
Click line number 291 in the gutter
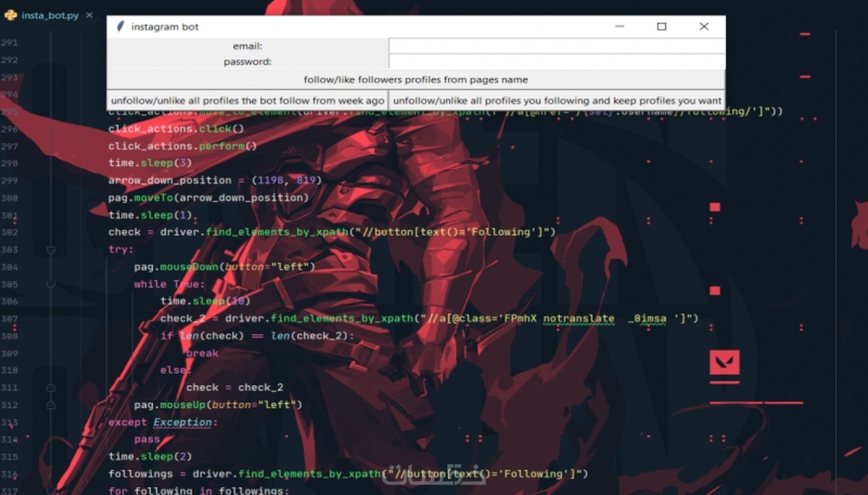10,42
